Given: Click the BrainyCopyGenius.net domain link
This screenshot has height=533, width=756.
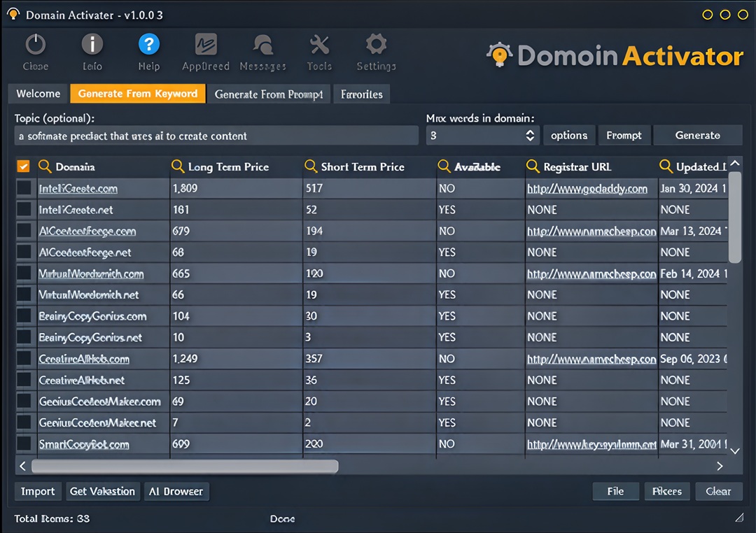Looking at the screenshot, I should coord(90,337).
